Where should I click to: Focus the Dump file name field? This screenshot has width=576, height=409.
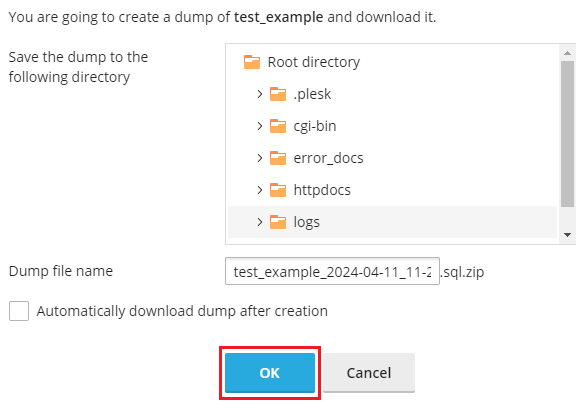click(332, 271)
